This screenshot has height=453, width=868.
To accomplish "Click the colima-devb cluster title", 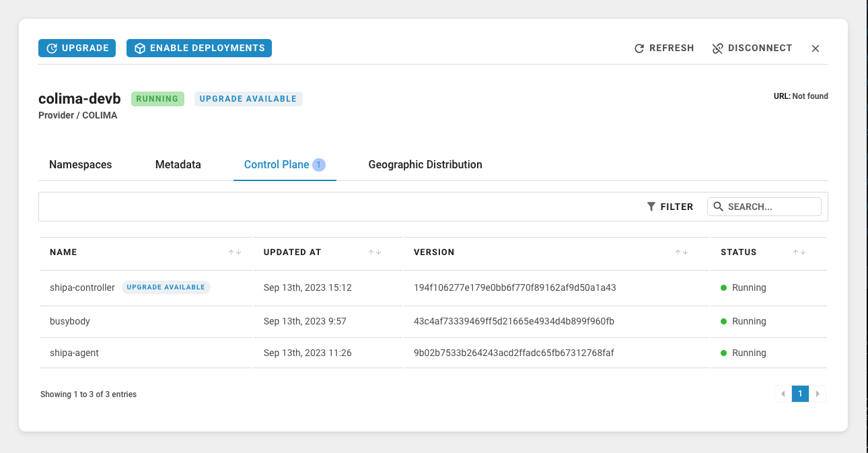I will coord(79,99).
